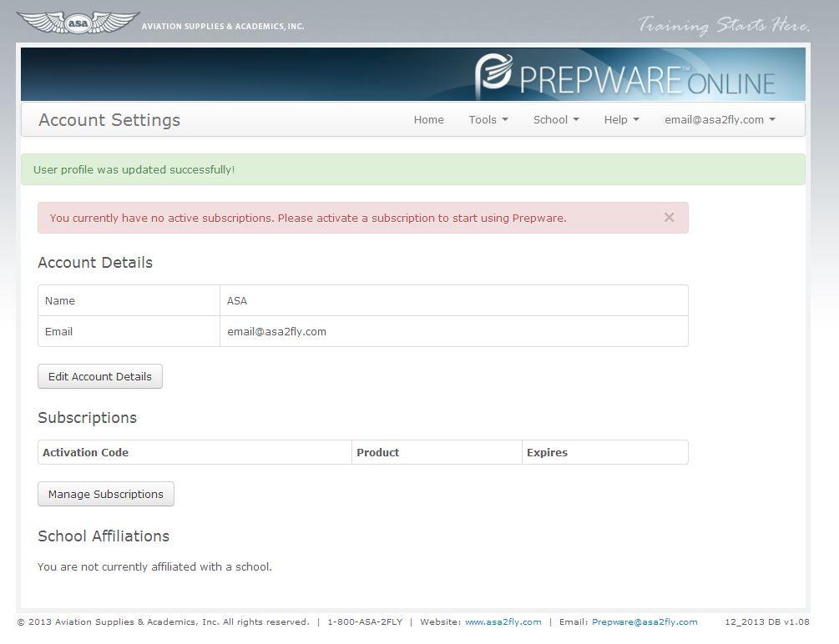Image resolution: width=839 pixels, height=644 pixels.
Task: Dismiss the no active subscriptions alert
Action: [669, 217]
